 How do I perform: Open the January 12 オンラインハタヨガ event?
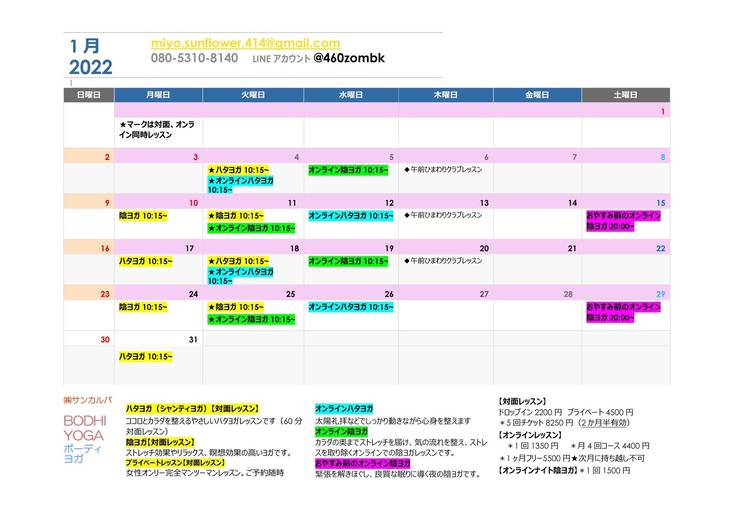click(351, 216)
